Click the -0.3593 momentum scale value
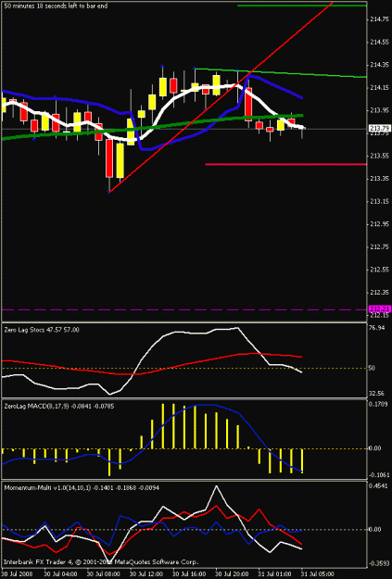The image size is (392, 579). point(378,564)
